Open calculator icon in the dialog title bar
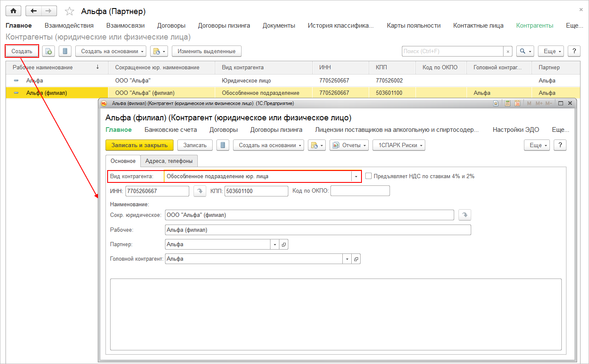The image size is (589, 364). click(507, 103)
